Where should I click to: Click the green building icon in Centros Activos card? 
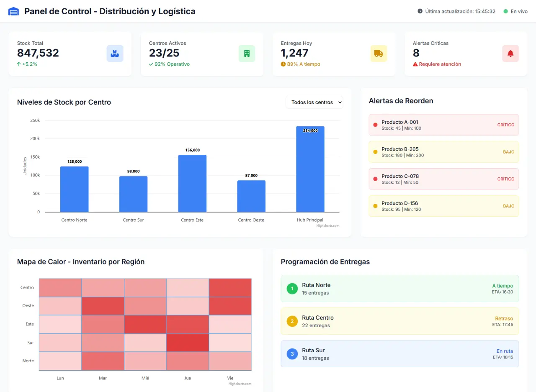click(x=247, y=54)
